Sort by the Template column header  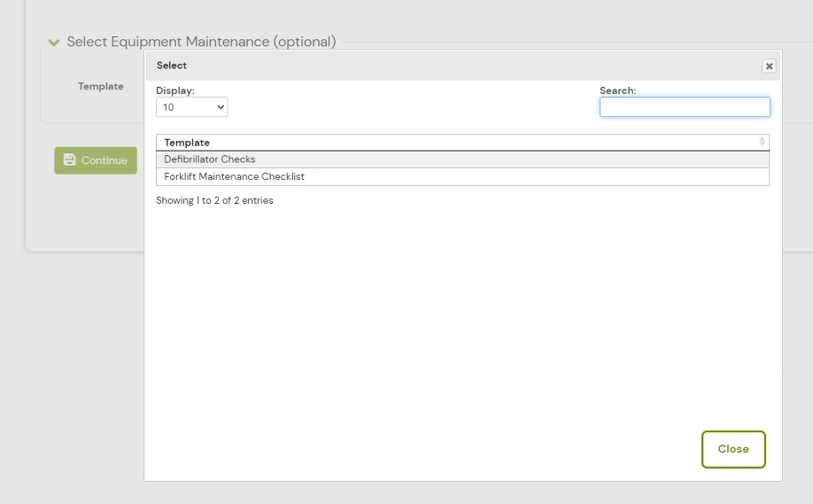(x=187, y=143)
